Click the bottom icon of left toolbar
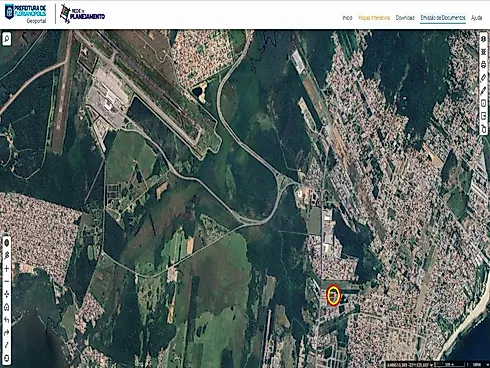490x368 pixels. pos(7,358)
